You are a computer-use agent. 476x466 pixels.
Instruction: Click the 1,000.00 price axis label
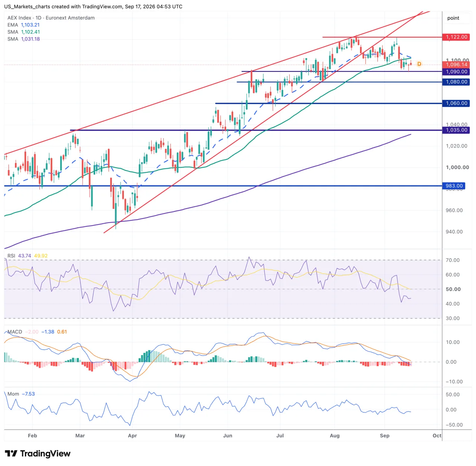(x=457, y=167)
